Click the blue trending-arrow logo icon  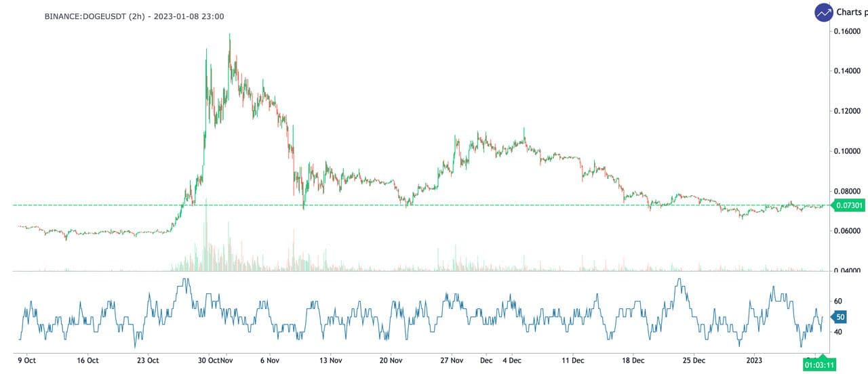pos(824,12)
